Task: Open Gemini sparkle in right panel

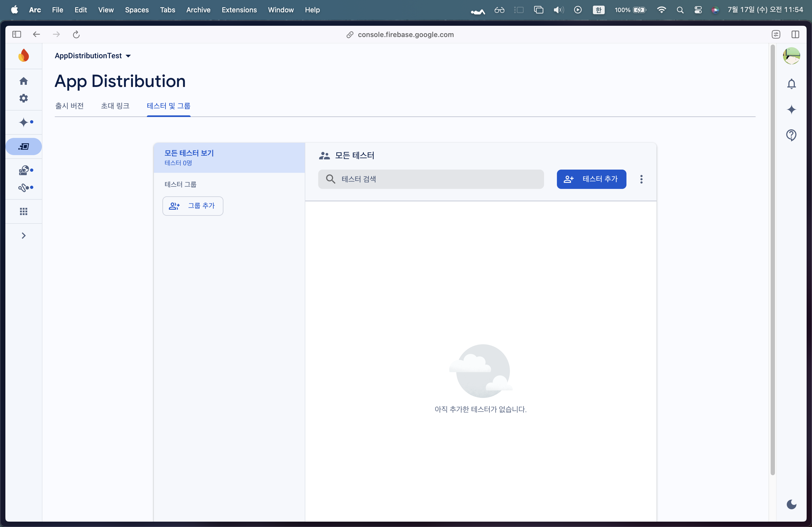Action: (791, 109)
